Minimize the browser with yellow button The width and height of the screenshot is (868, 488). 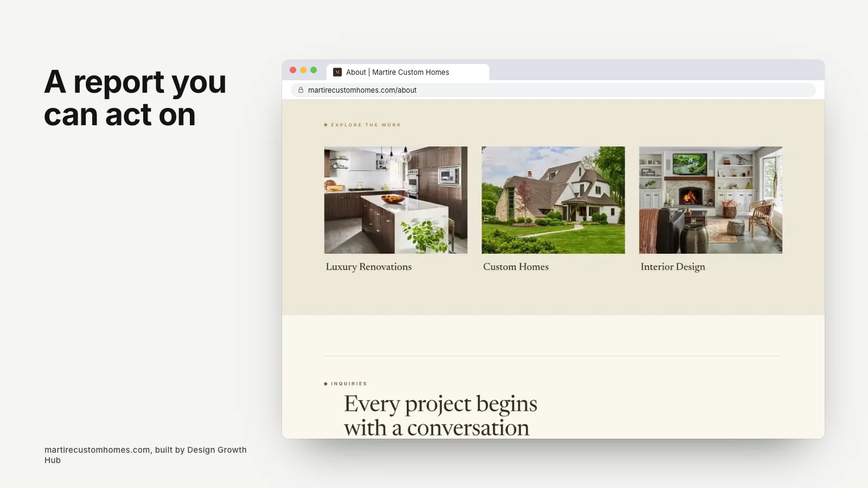pos(303,70)
